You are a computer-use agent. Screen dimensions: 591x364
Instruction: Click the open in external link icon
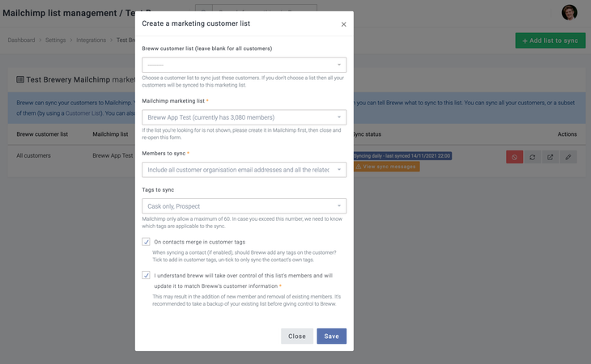pyautogui.click(x=551, y=156)
